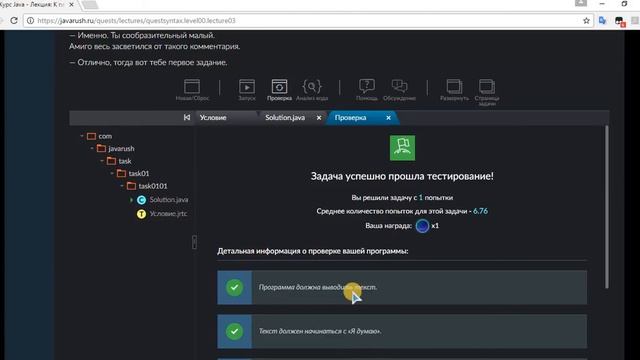
Task: Click the 'Детальная информация о проверке' heading
Action: coord(313,251)
